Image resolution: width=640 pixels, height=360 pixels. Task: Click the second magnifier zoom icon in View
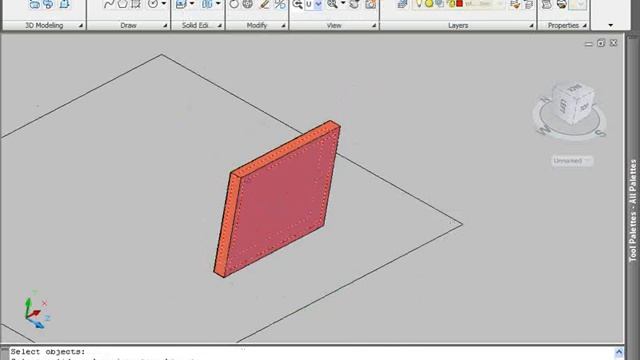(332, 4)
